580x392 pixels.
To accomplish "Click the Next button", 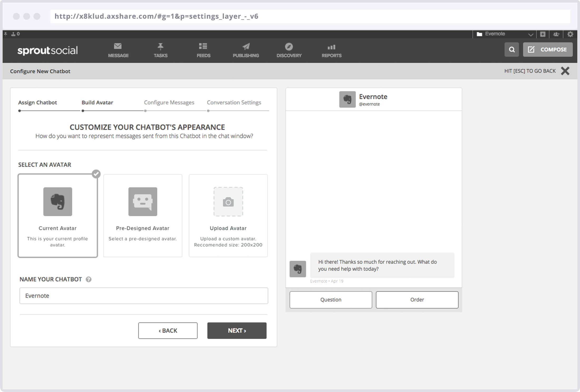I will (x=237, y=330).
